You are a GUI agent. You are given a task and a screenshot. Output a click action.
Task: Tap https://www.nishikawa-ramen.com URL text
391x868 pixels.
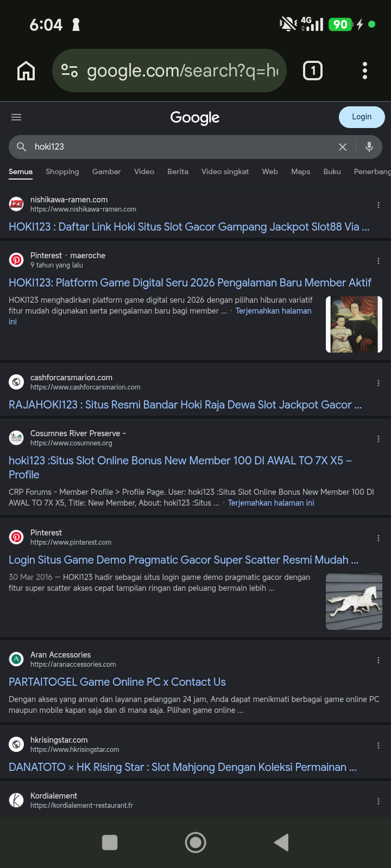pos(83,209)
